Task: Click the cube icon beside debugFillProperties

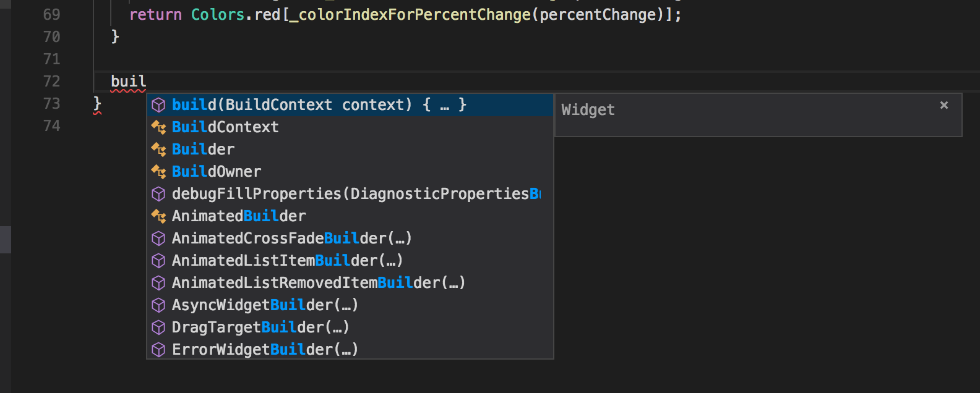Action: tap(158, 193)
